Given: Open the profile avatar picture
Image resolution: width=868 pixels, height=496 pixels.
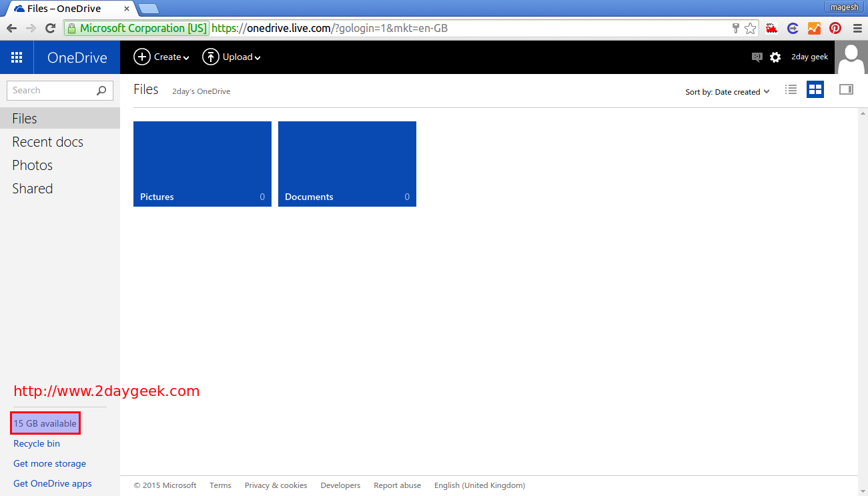Looking at the screenshot, I should 852,57.
